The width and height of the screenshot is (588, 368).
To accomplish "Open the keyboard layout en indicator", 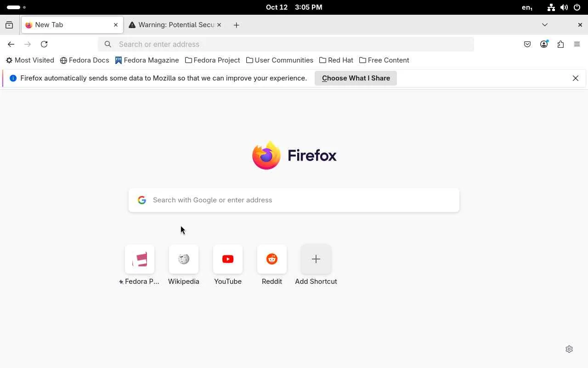I will click(x=527, y=7).
